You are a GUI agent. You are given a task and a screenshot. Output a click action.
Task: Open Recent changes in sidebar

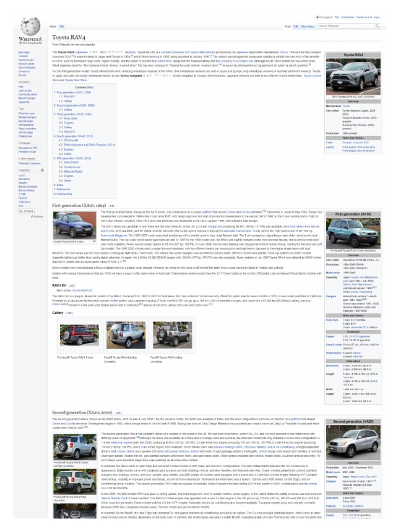pyautogui.click(x=26, y=98)
